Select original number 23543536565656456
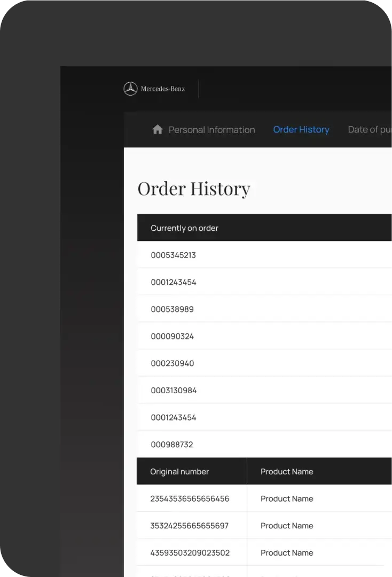The height and width of the screenshot is (577, 392). 190,499
